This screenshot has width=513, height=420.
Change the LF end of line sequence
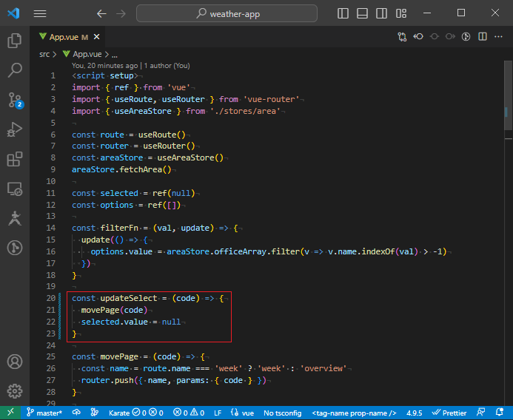click(x=218, y=413)
